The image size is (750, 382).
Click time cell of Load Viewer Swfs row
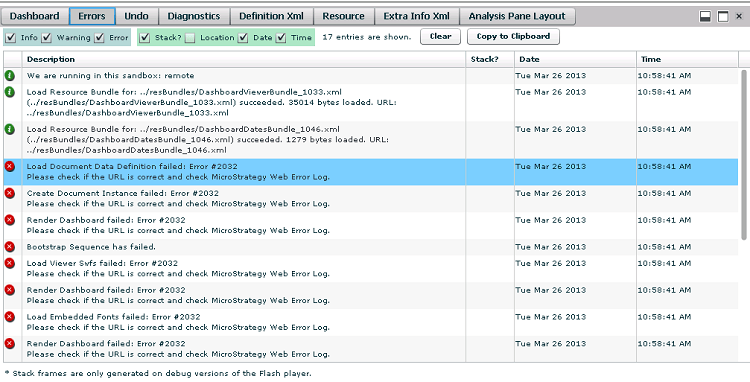[687, 268]
